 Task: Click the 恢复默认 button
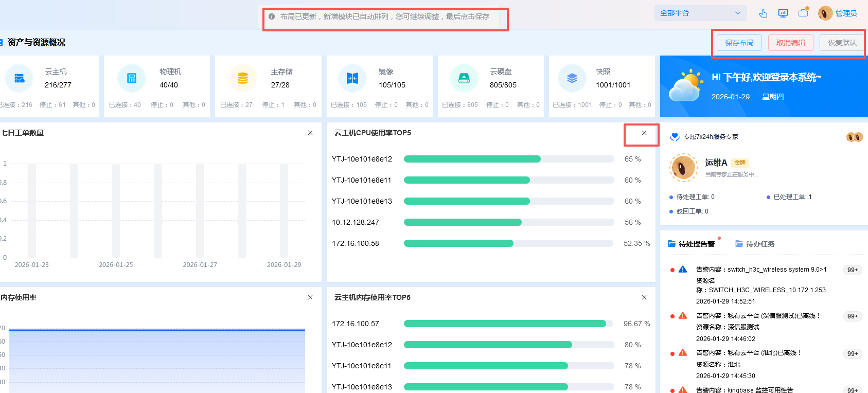pyautogui.click(x=842, y=43)
